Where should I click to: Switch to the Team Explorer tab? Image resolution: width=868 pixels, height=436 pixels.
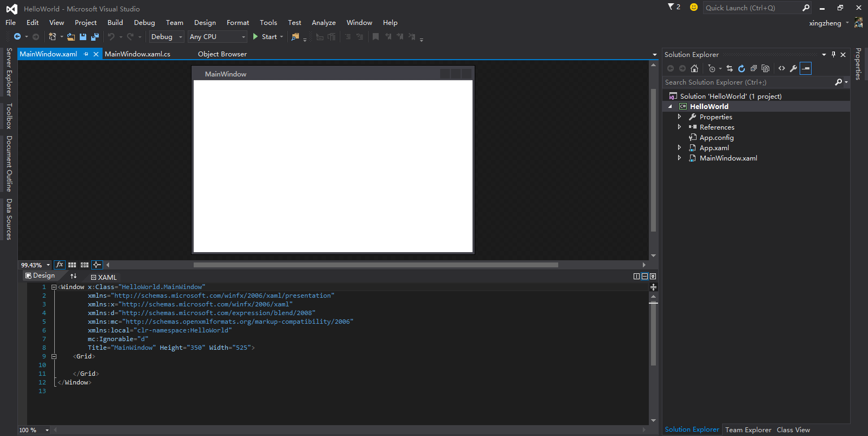click(x=748, y=429)
